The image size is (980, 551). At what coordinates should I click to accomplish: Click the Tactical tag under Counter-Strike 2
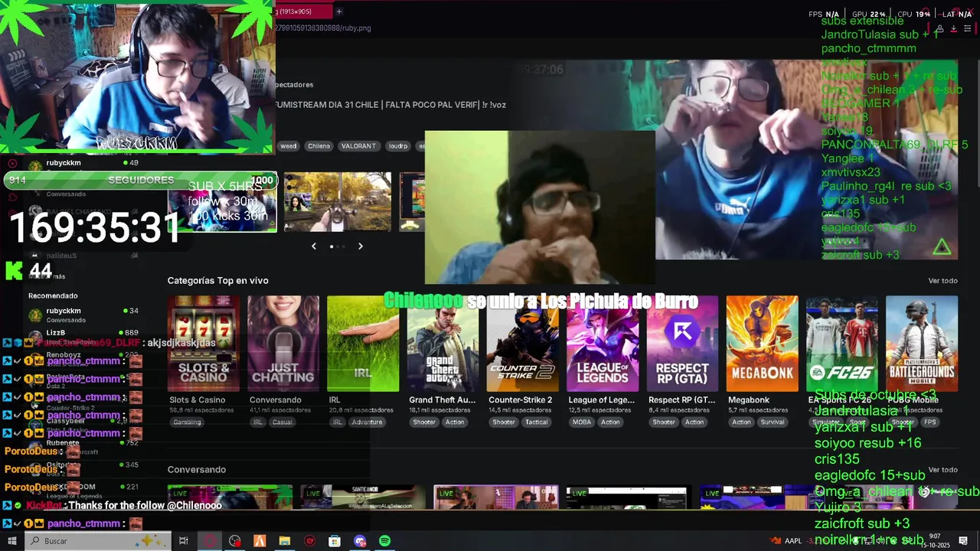click(536, 422)
